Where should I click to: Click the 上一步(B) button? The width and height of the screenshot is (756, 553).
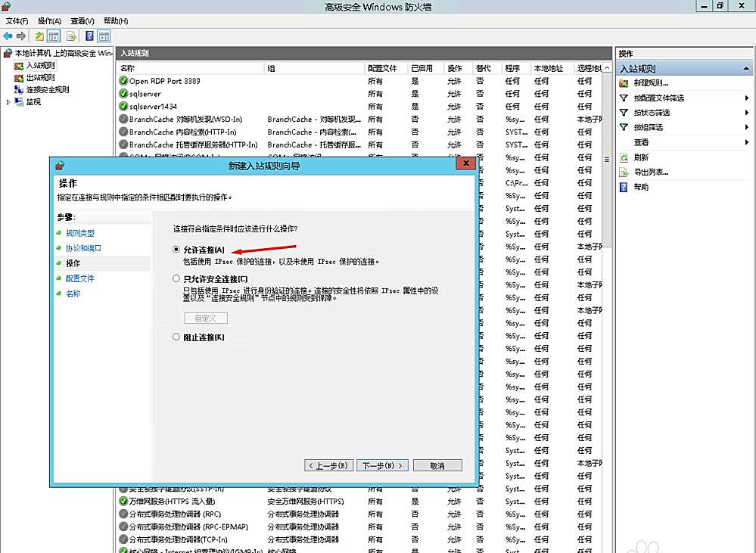point(329,465)
